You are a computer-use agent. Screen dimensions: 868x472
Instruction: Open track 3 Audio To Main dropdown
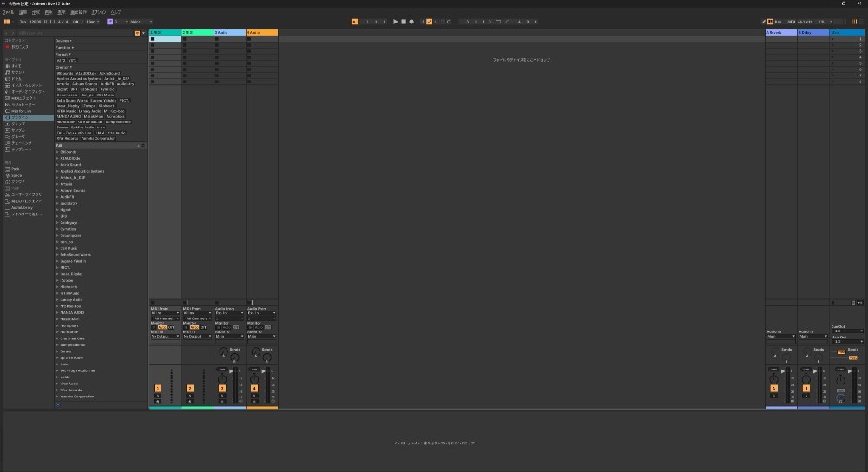tap(229, 337)
